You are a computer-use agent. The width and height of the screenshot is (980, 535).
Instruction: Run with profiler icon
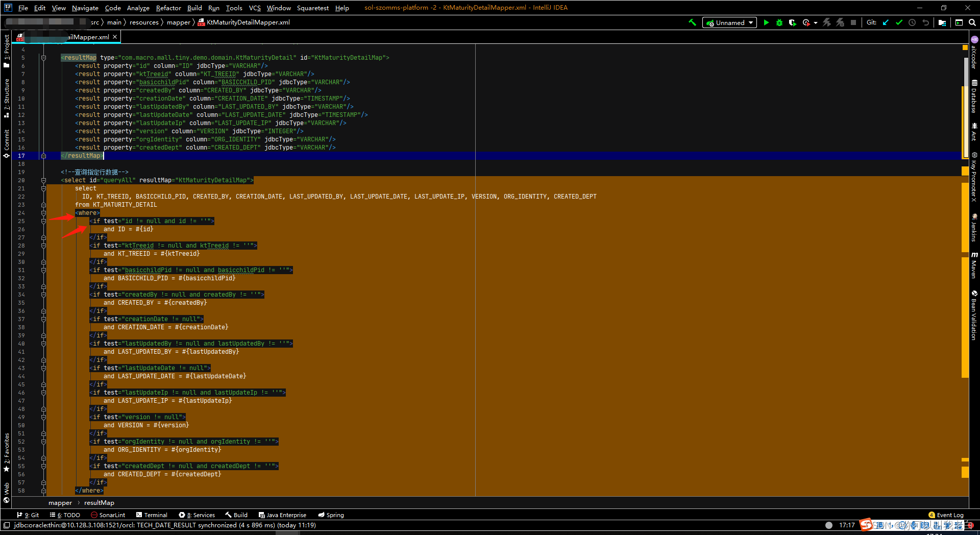click(806, 22)
